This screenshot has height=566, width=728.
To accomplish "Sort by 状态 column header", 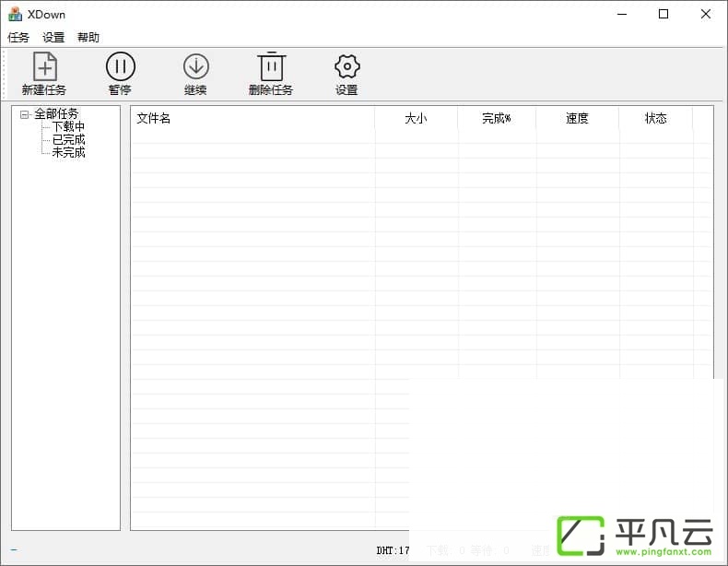I will tap(655, 118).
